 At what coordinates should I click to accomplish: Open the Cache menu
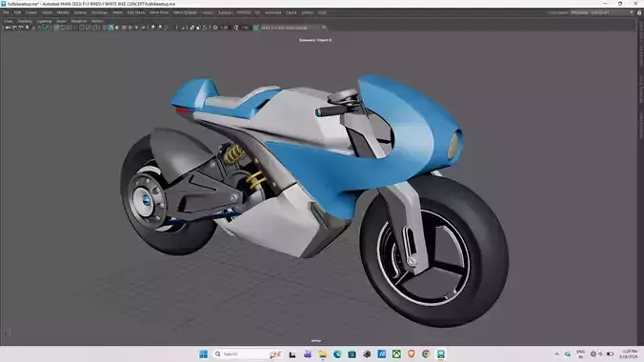(x=292, y=12)
